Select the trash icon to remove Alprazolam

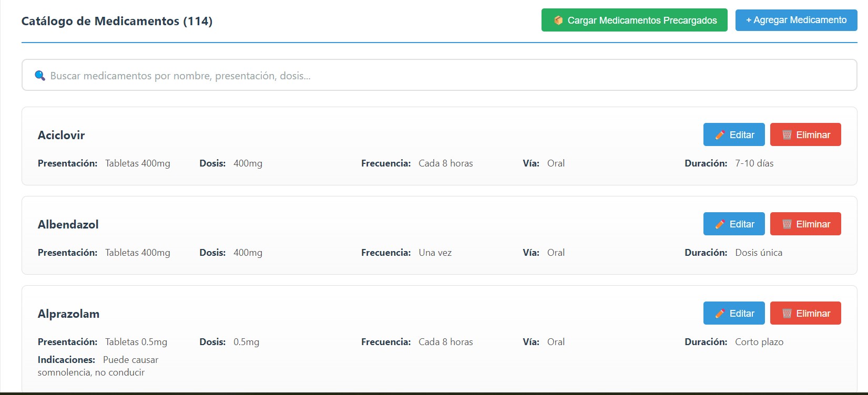[787, 314]
